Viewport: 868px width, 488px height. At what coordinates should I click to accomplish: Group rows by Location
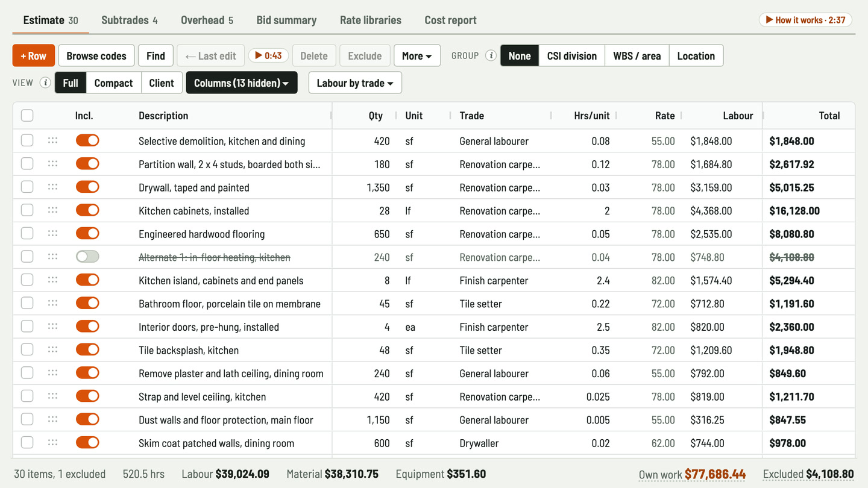click(x=696, y=55)
